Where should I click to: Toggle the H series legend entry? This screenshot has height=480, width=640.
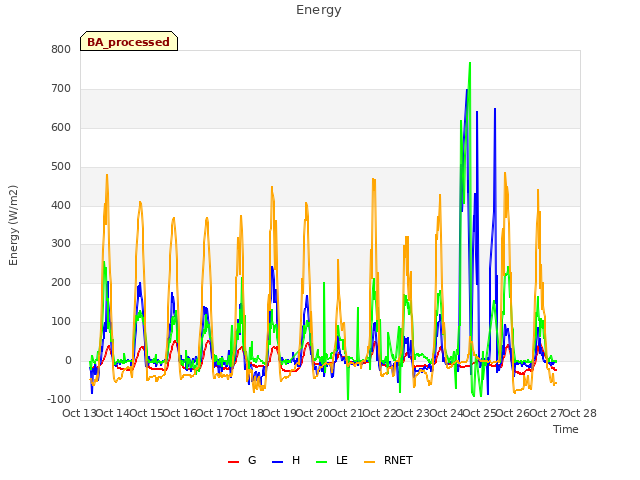pyautogui.click(x=286, y=460)
